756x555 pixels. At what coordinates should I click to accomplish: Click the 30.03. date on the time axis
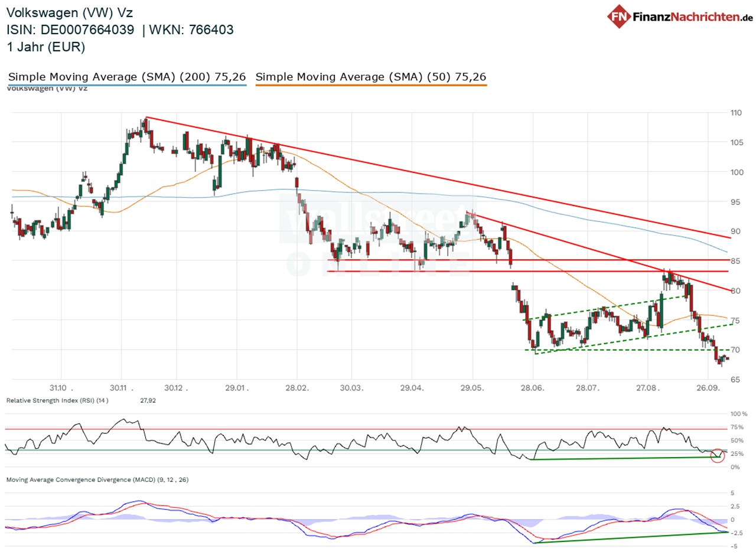click(352, 387)
